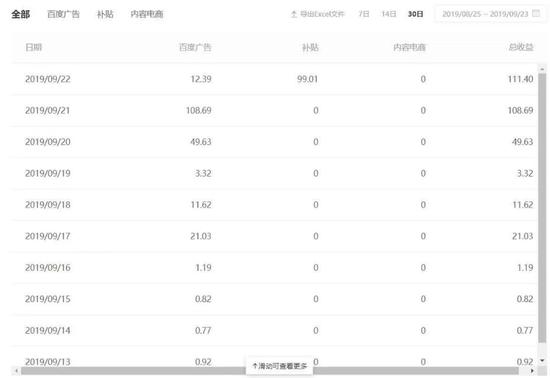Click the 99.01 subsidy value
550x378 pixels.
pyautogui.click(x=308, y=79)
